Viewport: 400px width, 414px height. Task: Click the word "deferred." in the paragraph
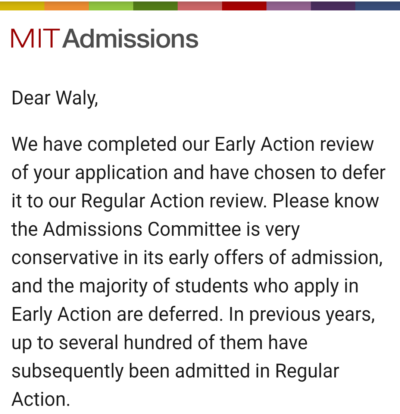tap(185, 315)
